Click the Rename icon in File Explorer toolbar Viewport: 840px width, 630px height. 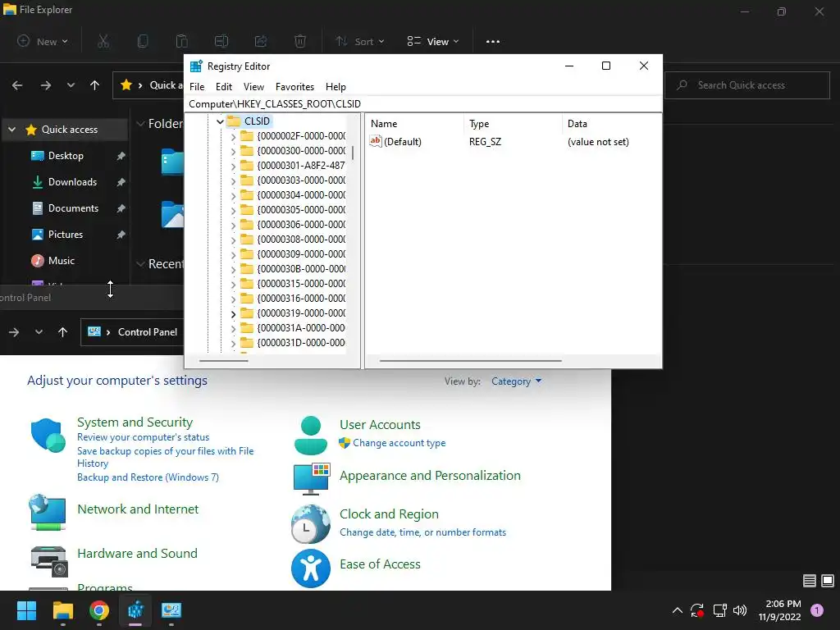click(221, 41)
